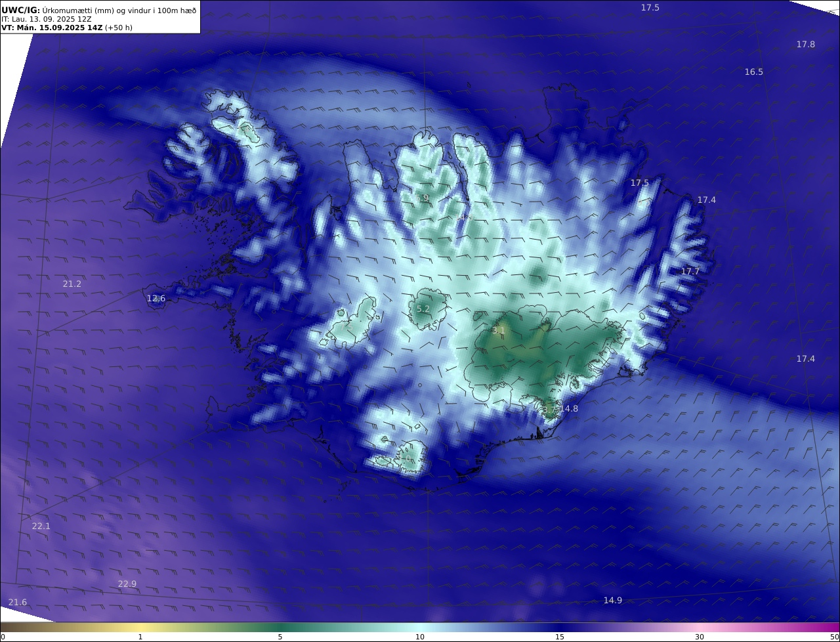Click the '(+50 h)' forecast offset text
The width and height of the screenshot is (840, 642).
[118, 28]
